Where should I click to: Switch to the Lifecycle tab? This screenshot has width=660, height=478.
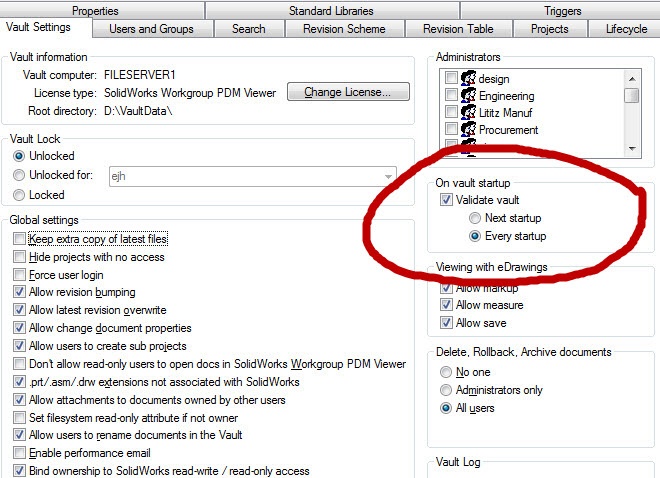[x=626, y=29]
